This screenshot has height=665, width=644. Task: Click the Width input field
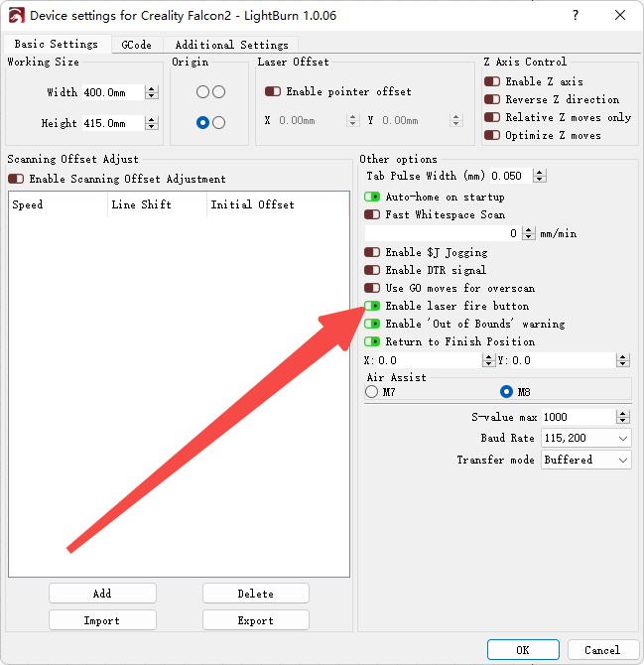coord(113,92)
